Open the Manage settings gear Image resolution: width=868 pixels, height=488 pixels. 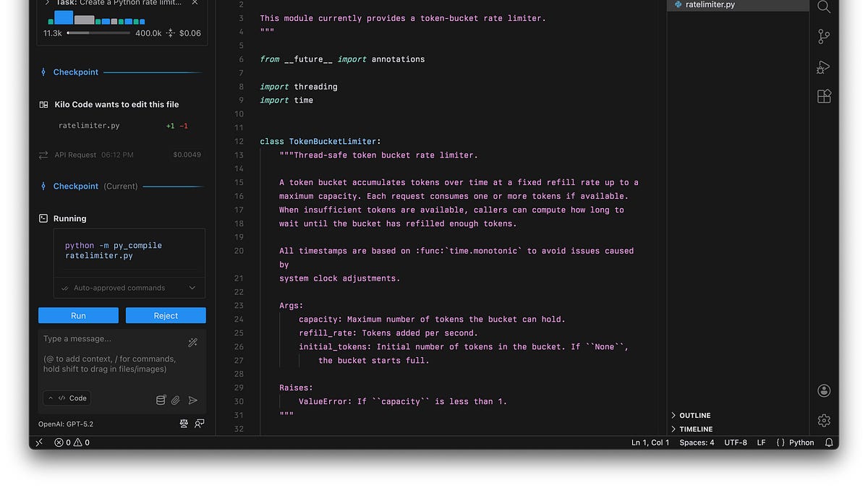coord(823,420)
